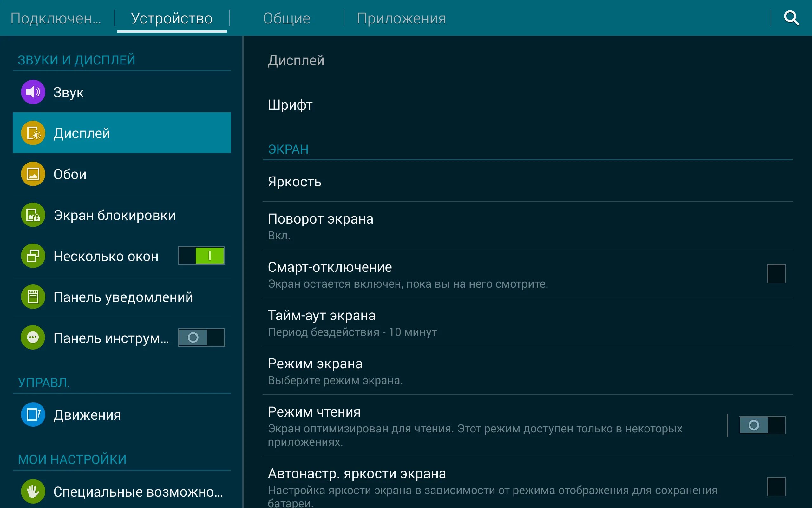Tap the Toolbox panel dots icon
The width and height of the screenshot is (812, 508).
click(33, 337)
